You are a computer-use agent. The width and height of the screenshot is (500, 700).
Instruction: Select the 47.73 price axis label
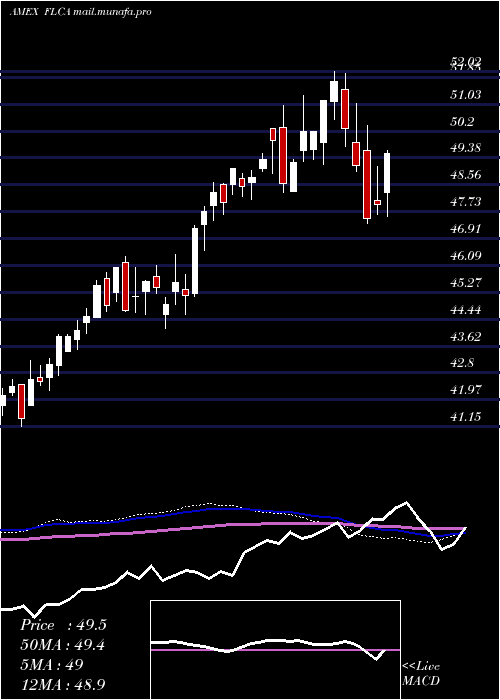tap(466, 202)
